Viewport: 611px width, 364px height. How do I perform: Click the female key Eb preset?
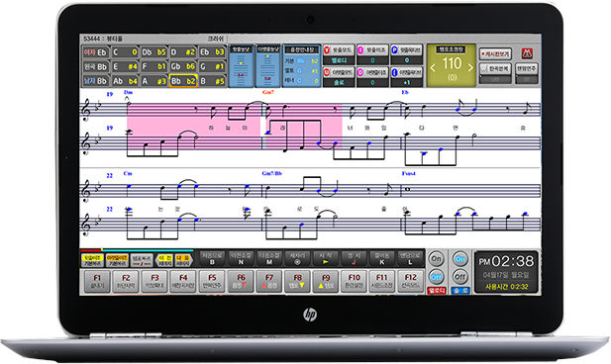click(95, 52)
